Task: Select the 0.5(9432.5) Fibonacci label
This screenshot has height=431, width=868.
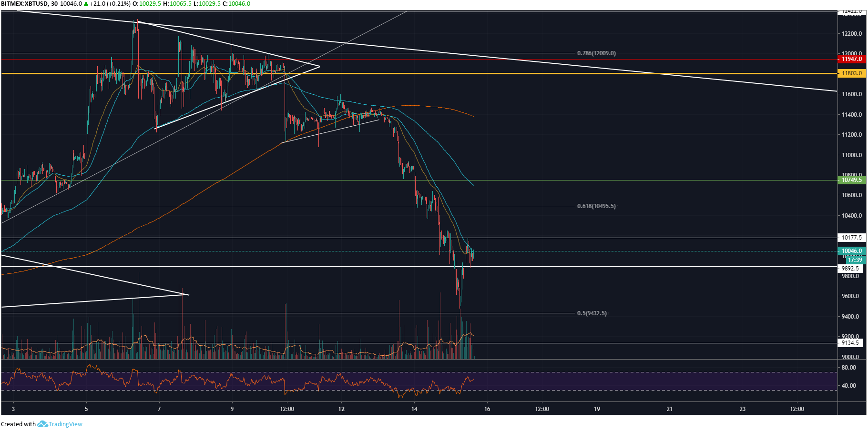Action: click(x=592, y=313)
